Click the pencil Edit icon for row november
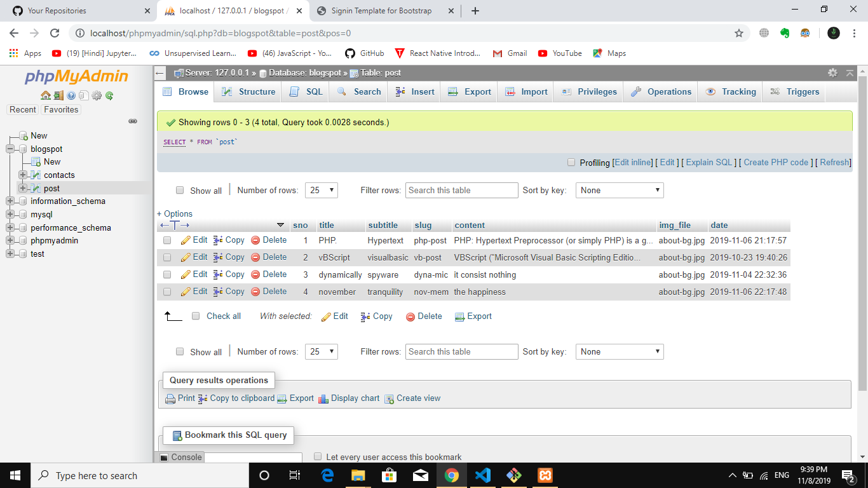Screen dimensions: 868x488 [x=186, y=292]
